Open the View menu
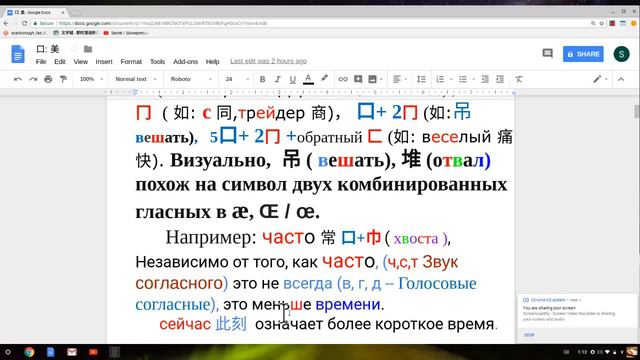The width and height of the screenshot is (640, 360). click(x=80, y=62)
